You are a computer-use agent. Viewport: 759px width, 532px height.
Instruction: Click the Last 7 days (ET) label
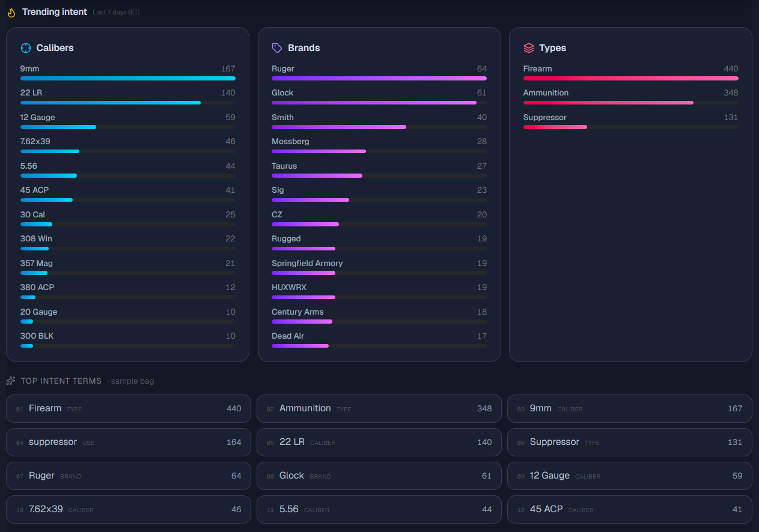(116, 13)
